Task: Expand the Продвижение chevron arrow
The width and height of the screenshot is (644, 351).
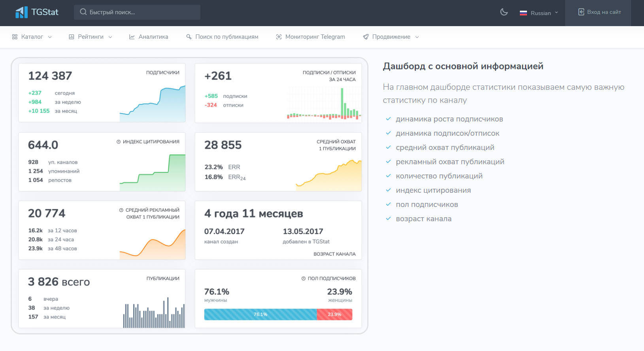Action: coord(417,37)
